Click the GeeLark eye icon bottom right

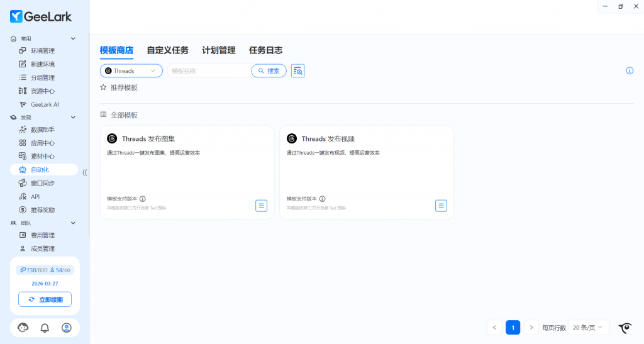[625, 328]
